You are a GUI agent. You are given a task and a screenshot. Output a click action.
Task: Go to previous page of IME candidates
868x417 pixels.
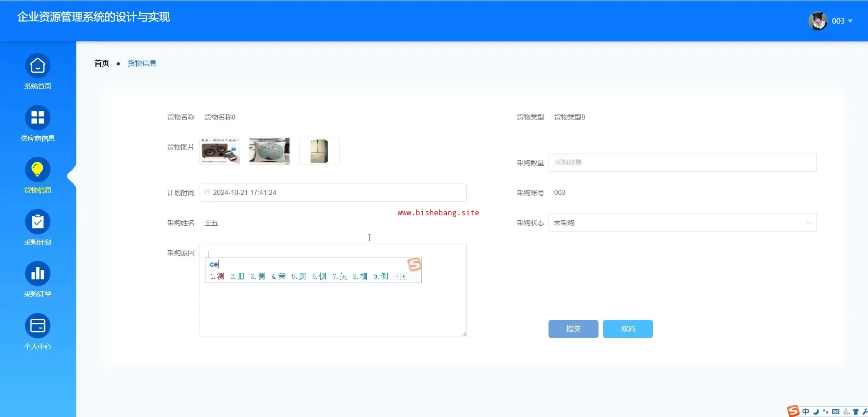(x=397, y=277)
